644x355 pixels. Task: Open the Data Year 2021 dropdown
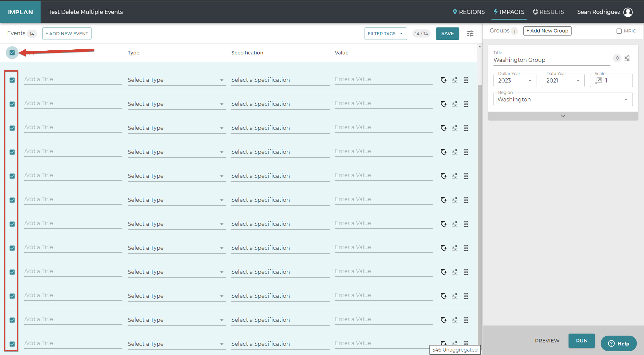click(x=563, y=80)
